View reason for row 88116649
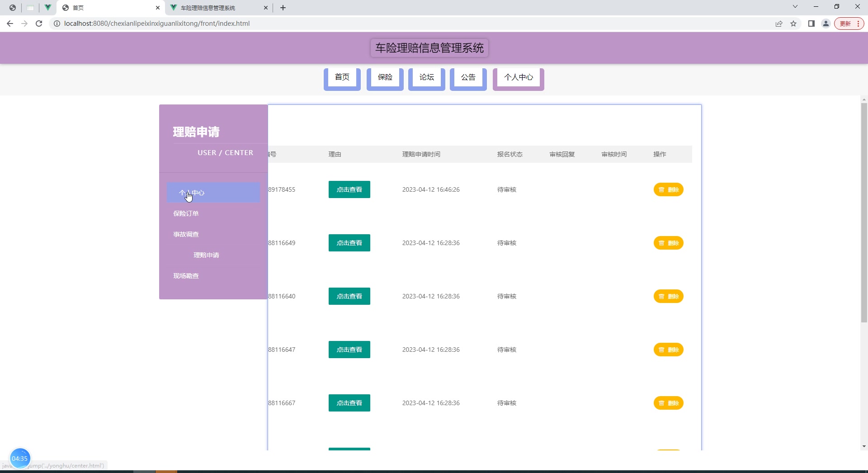This screenshot has height=473, width=868. coord(349,243)
